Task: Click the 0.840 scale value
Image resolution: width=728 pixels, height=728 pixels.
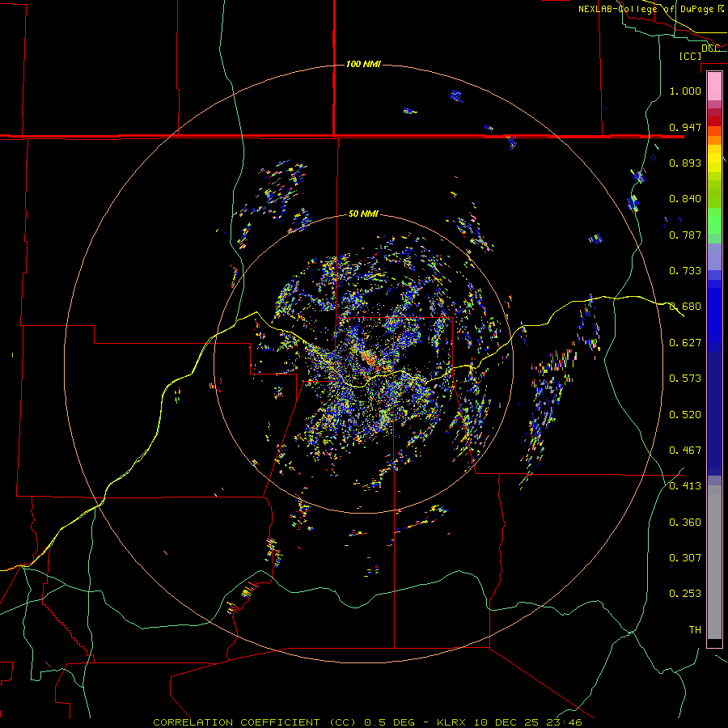Action: [x=685, y=199]
